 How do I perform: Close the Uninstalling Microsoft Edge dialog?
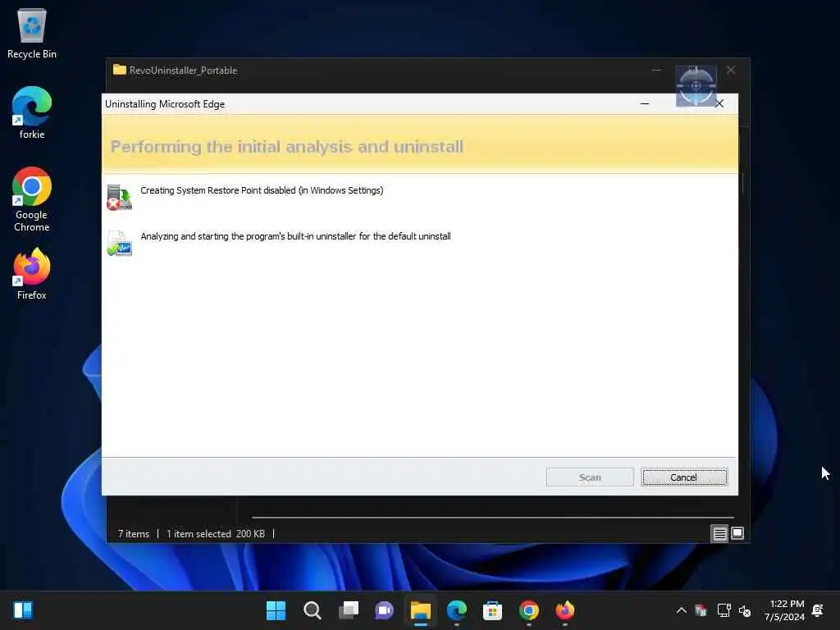point(719,103)
